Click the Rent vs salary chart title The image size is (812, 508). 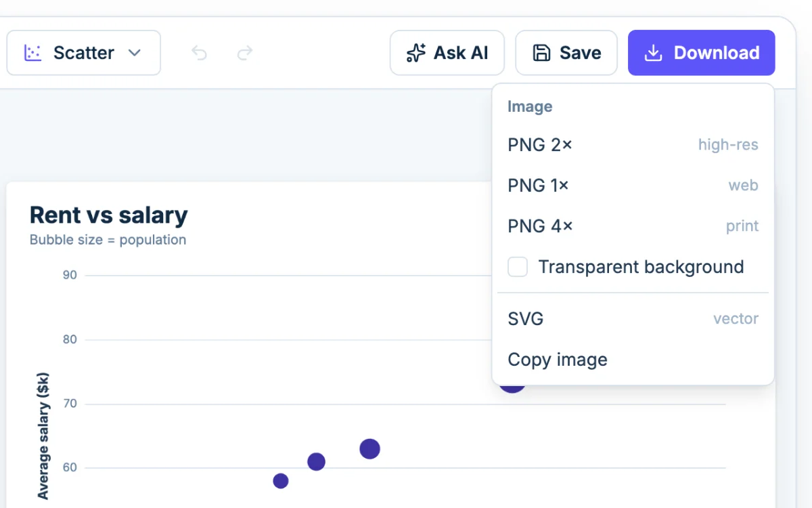click(109, 215)
